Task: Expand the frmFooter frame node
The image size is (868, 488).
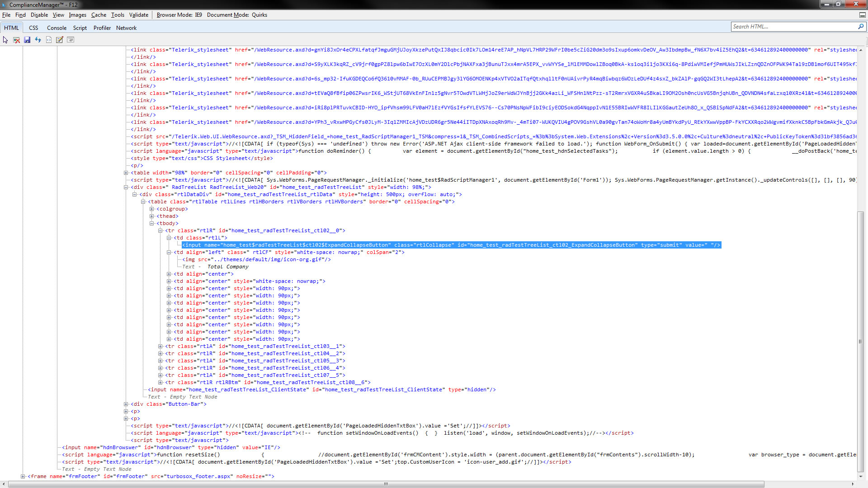Action: coord(23,476)
